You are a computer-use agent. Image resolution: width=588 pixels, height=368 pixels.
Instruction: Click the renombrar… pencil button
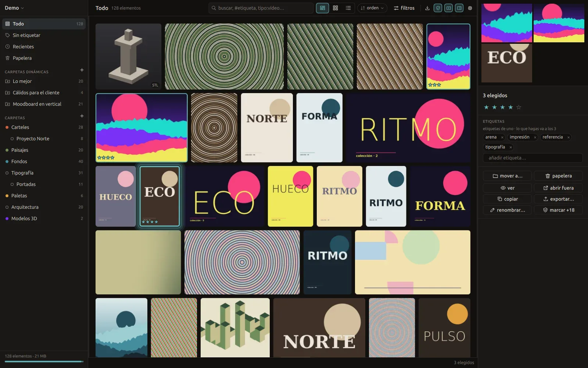coord(507,210)
